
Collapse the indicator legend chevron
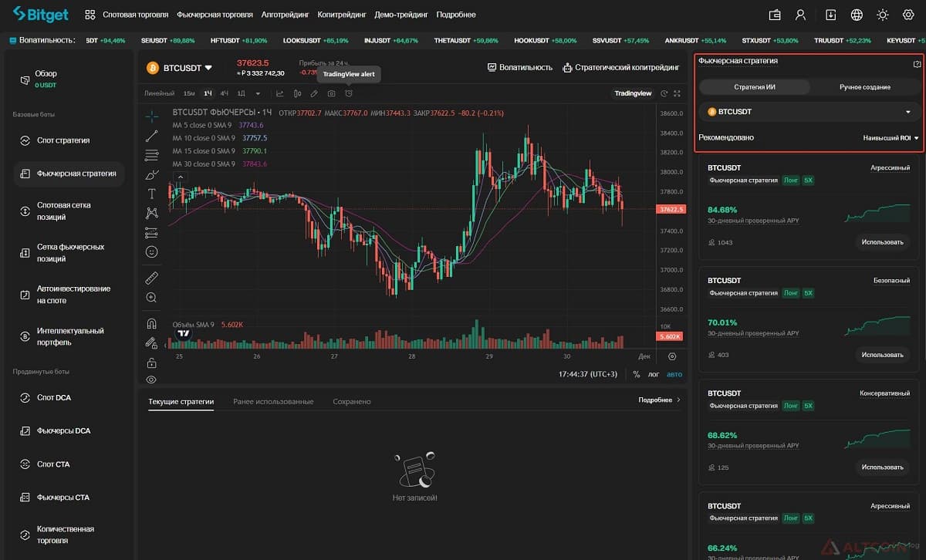pos(181,177)
